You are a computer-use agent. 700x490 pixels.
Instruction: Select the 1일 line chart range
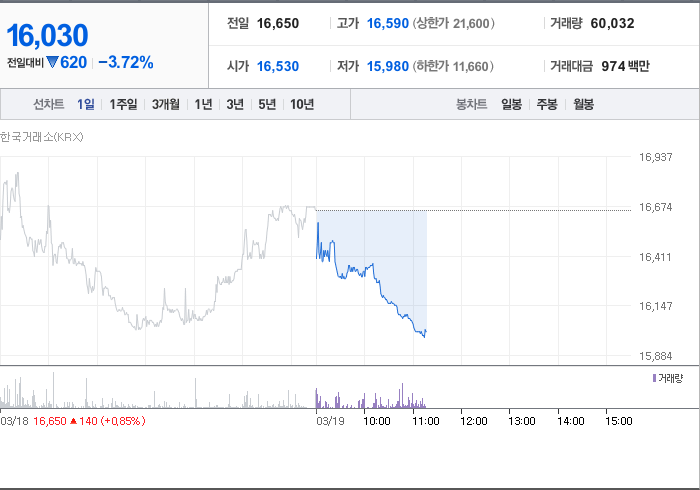click(x=86, y=104)
